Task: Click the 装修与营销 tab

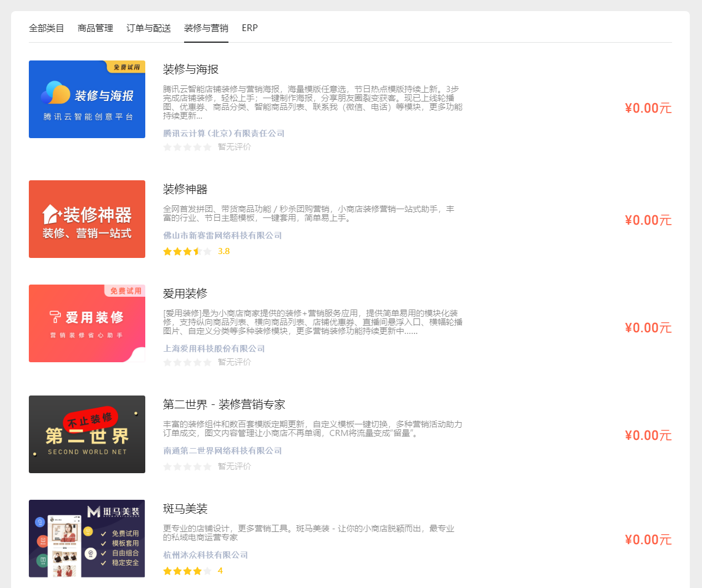Action: (x=206, y=28)
